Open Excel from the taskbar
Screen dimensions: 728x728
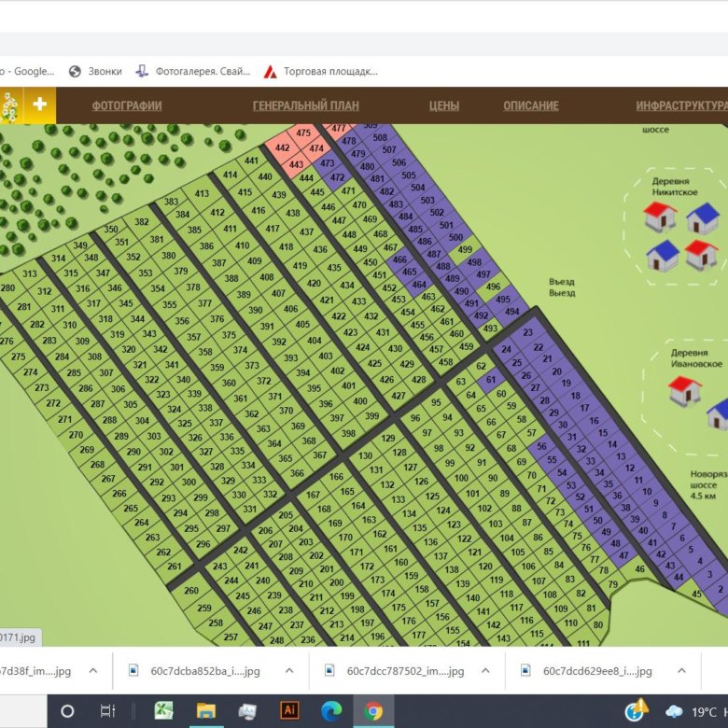click(163, 710)
